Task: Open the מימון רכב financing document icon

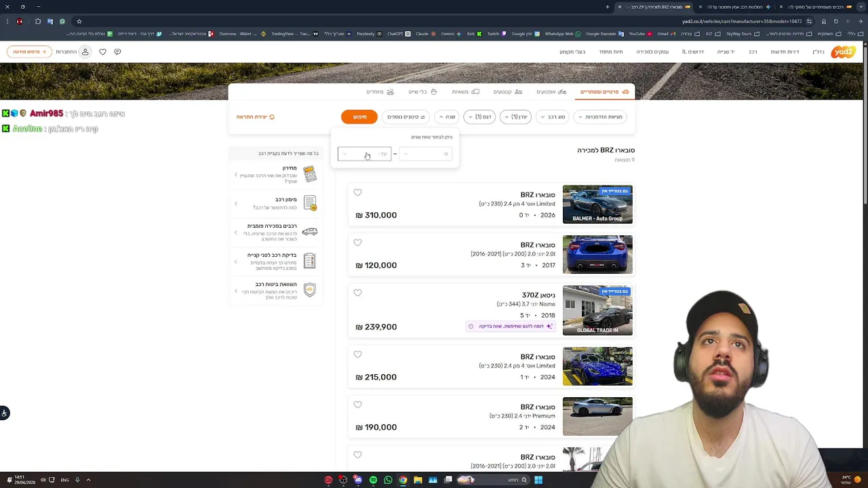Action: click(x=310, y=203)
